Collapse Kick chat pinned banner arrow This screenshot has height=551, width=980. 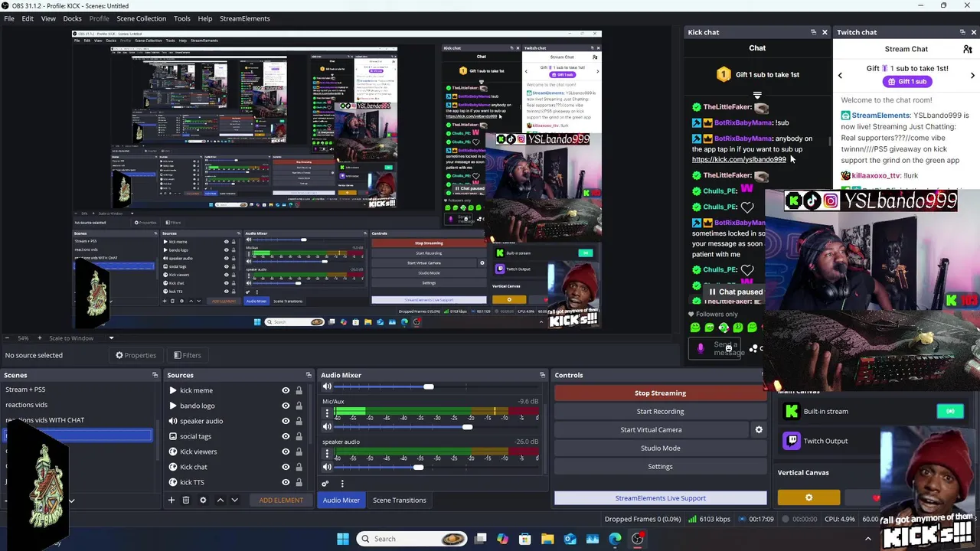click(757, 96)
